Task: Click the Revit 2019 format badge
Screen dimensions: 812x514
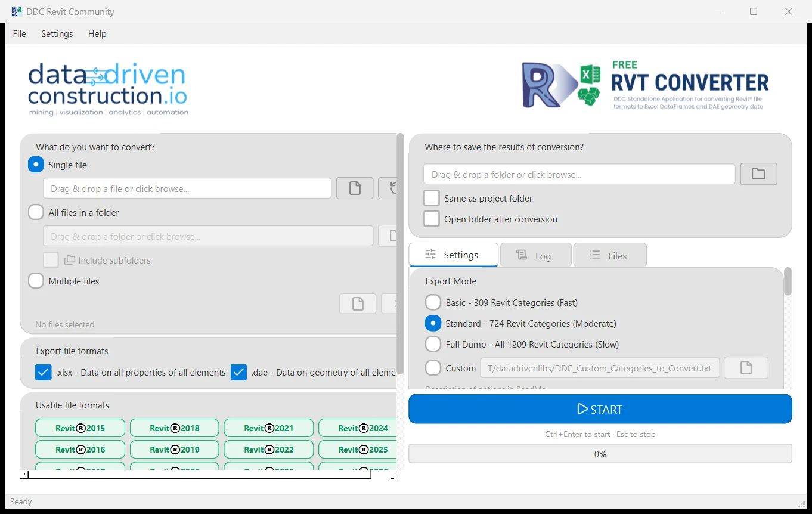Action: (175, 450)
